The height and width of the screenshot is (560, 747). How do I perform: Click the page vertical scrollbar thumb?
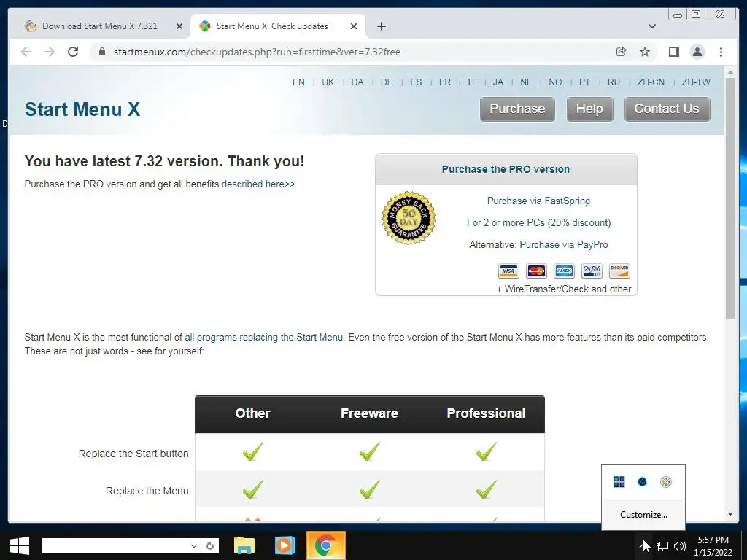pos(730,198)
